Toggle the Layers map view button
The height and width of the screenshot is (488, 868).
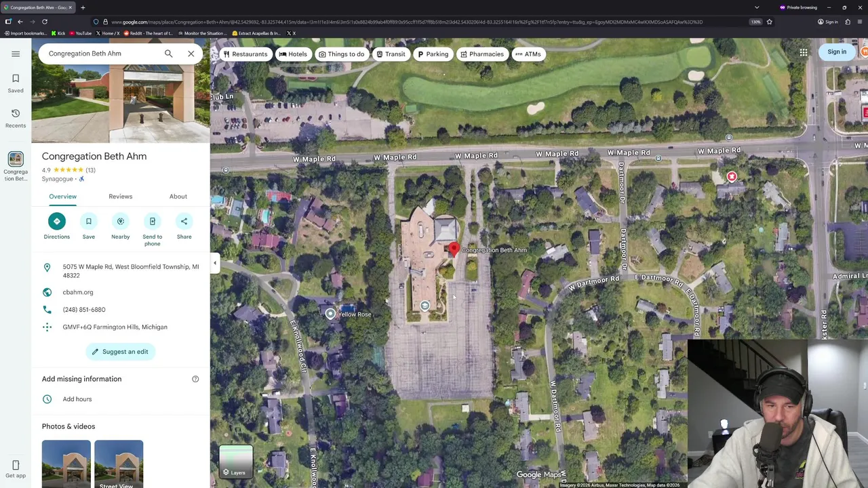(236, 462)
